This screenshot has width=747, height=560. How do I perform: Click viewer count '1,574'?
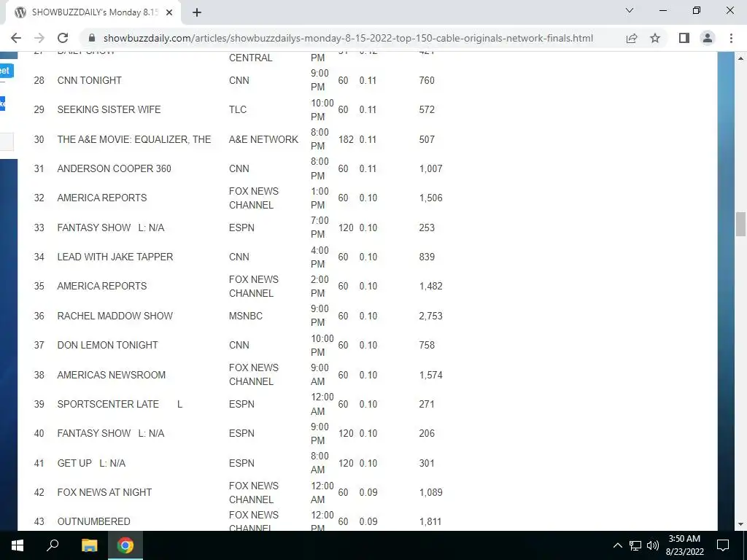pos(430,375)
